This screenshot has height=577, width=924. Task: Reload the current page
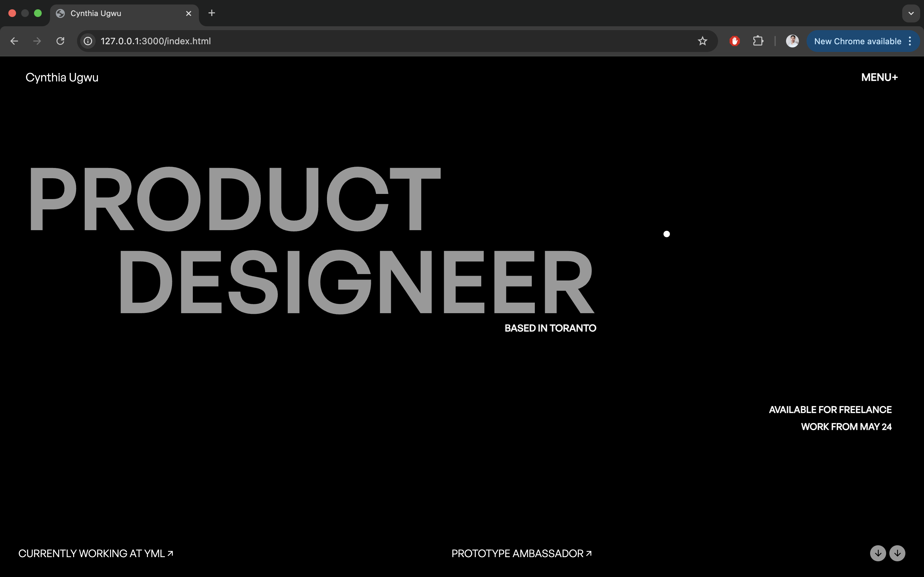(60, 41)
